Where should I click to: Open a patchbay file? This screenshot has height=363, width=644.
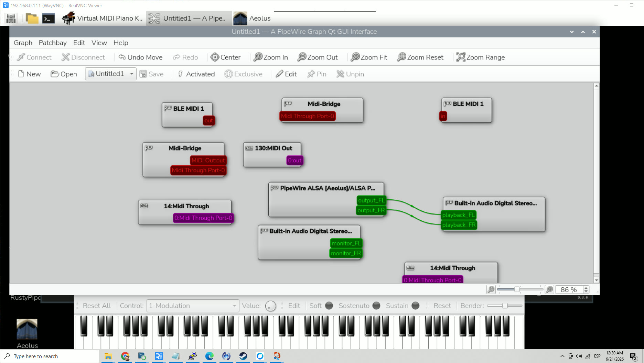(x=64, y=74)
